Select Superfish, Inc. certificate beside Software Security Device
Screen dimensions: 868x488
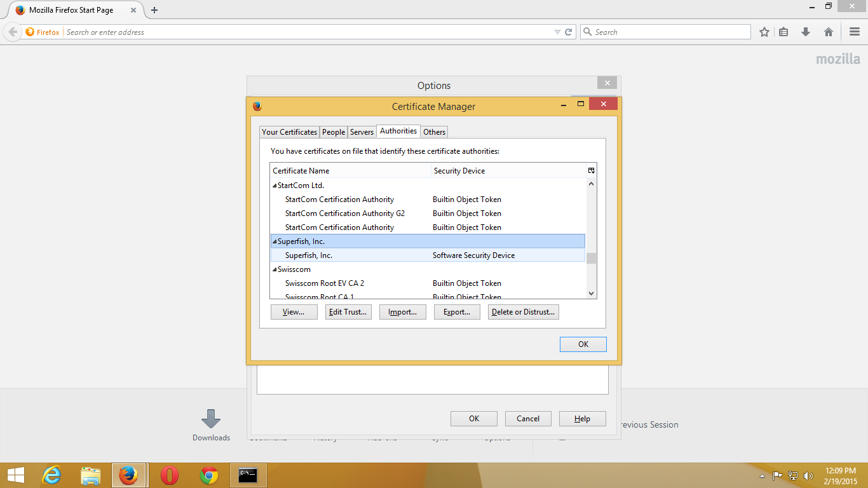pyautogui.click(x=428, y=255)
